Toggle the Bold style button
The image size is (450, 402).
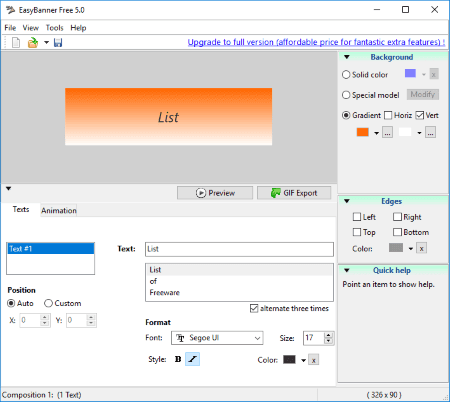(178, 359)
